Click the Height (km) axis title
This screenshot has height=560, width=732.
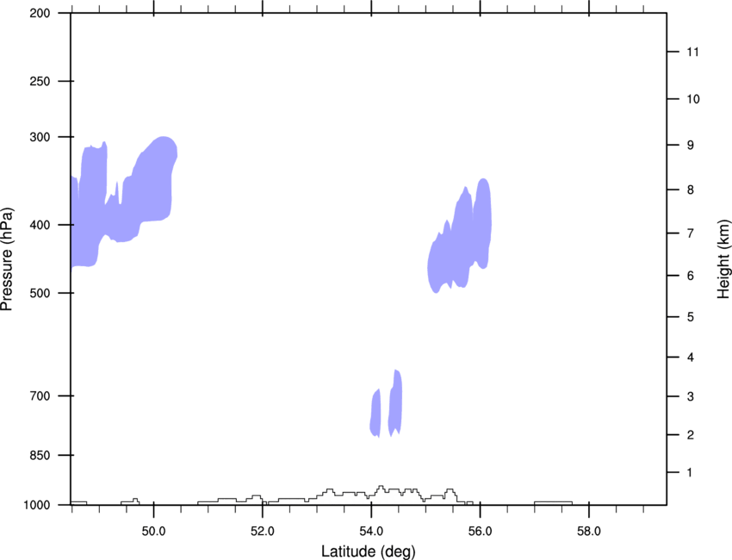pyautogui.click(x=723, y=258)
